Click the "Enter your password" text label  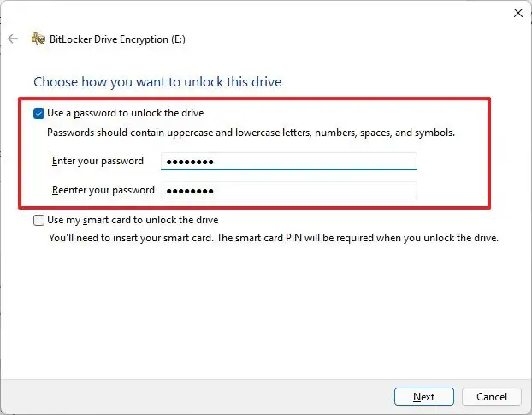pos(98,161)
